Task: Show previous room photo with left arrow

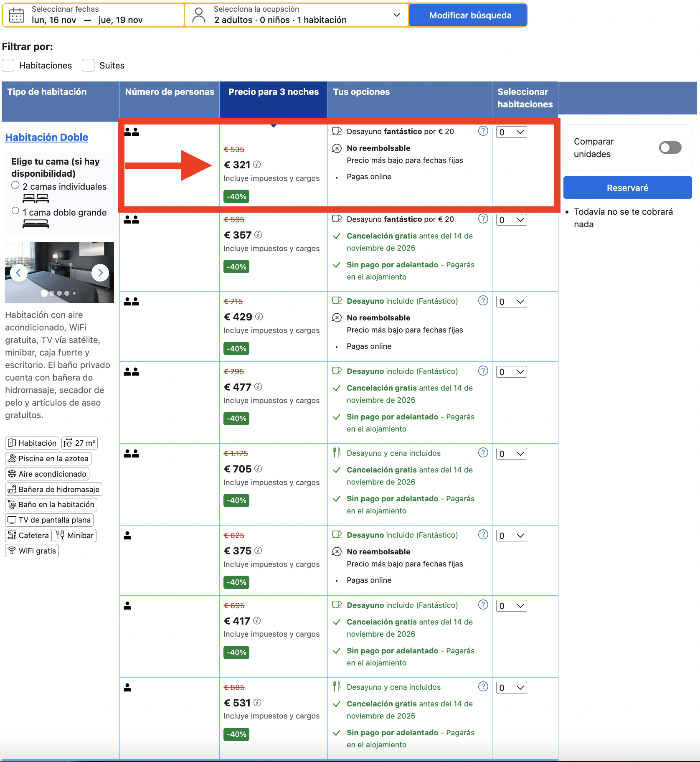Action: click(x=18, y=273)
